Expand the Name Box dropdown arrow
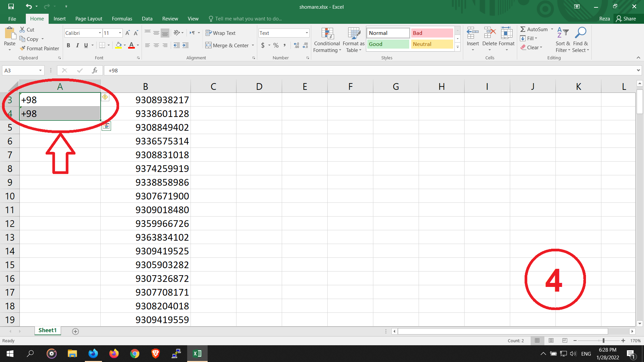 pos(40,70)
